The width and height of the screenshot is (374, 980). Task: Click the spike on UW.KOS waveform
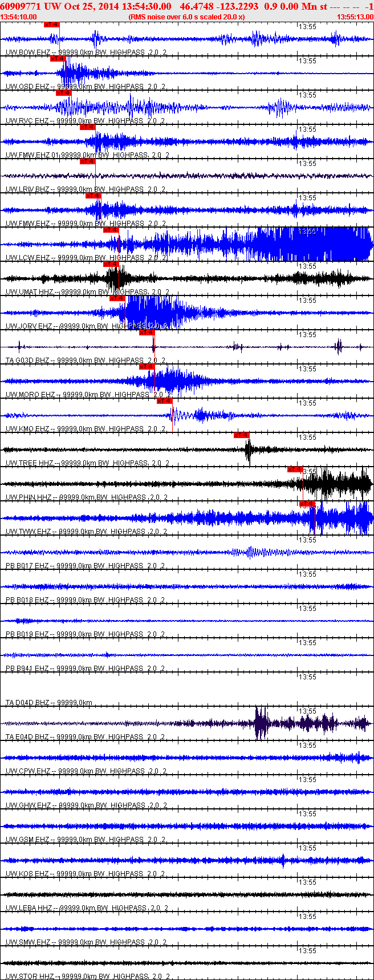point(283,860)
